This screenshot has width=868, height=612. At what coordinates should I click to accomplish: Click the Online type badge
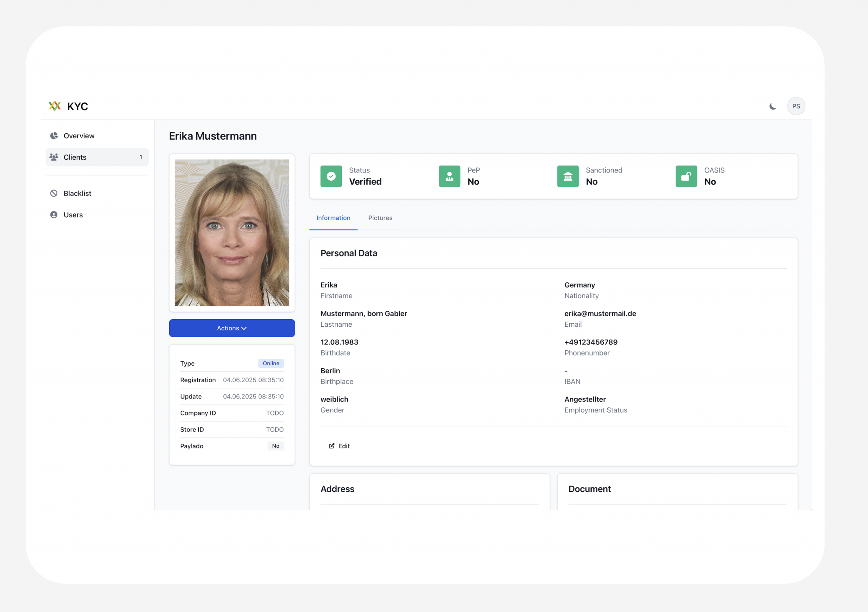pos(271,363)
